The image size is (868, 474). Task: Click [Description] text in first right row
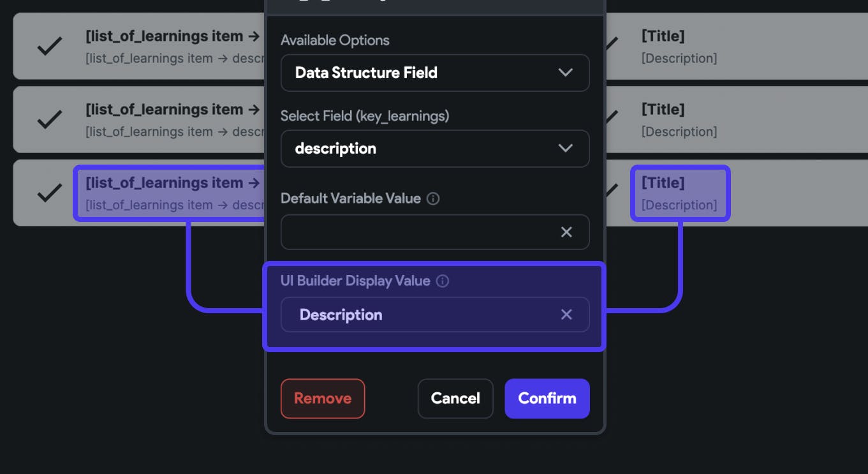(x=679, y=59)
